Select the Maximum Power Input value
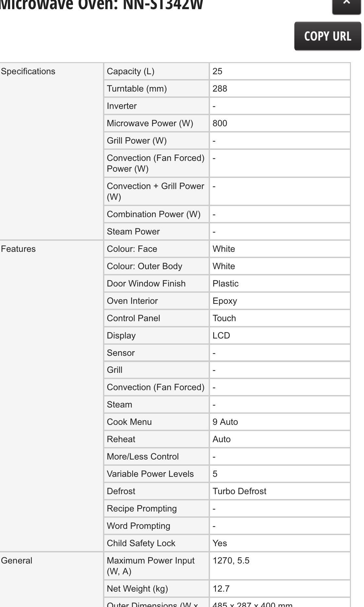 [x=231, y=561]
